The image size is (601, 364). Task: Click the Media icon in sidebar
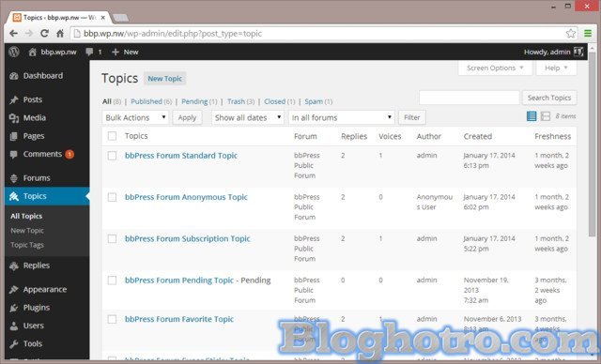click(x=14, y=118)
